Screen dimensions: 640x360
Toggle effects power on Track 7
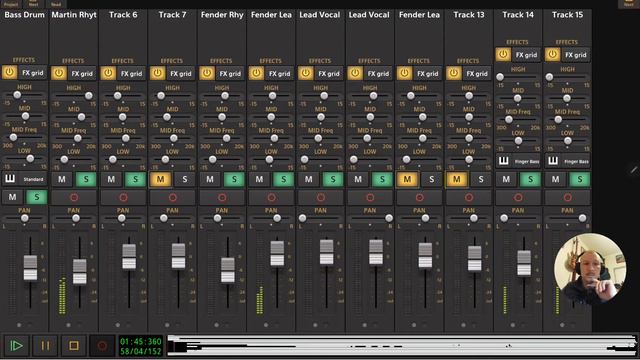click(x=158, y=73)
